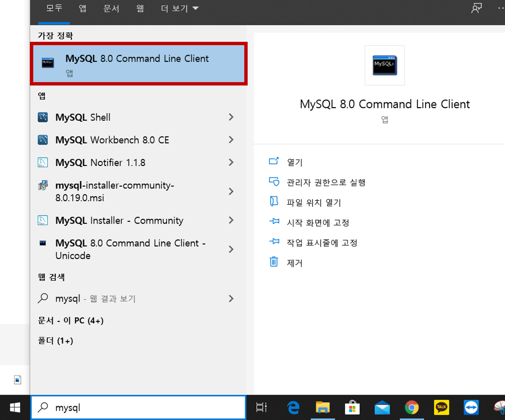Open KakaoTalk from taskbar

pyautogui.click(x=442, y=407)
